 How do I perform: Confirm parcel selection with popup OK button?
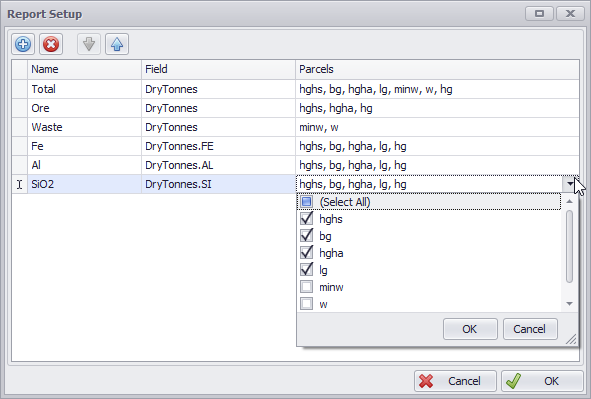470,329
